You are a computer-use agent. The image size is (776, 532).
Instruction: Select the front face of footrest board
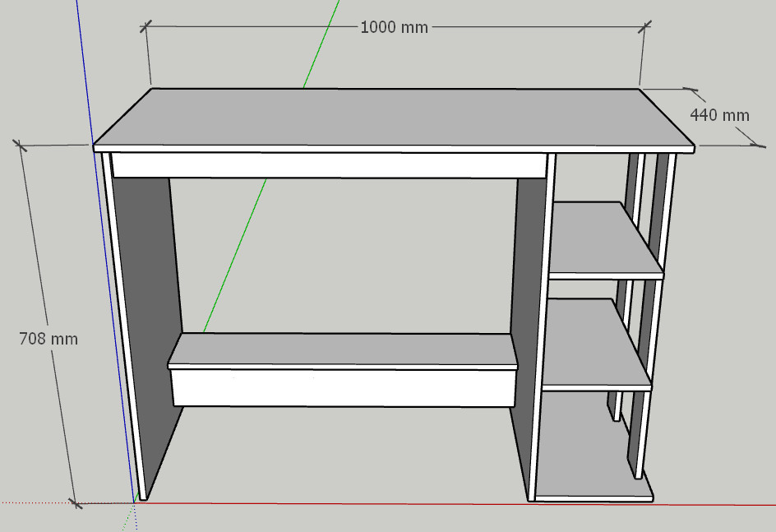click(343, 388)
